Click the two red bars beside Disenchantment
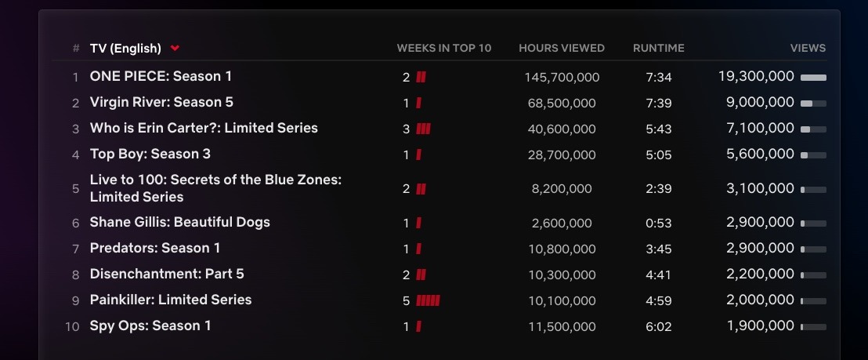 pyautogui.click(x=421, y=275)
